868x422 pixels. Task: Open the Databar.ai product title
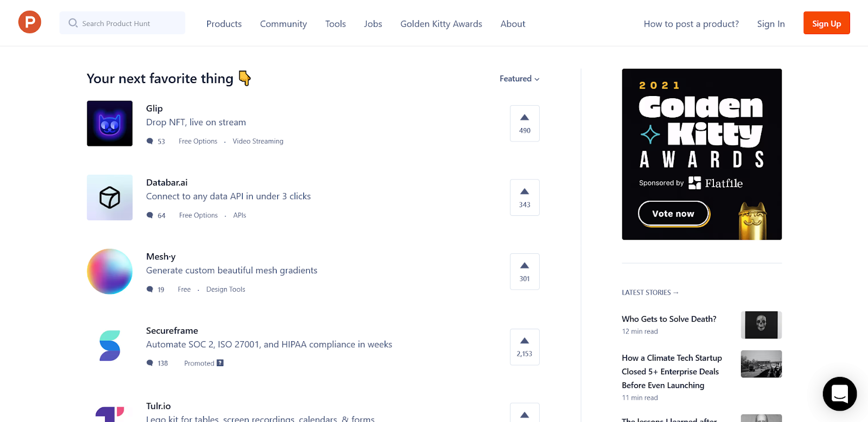click(x=167, y=182)
